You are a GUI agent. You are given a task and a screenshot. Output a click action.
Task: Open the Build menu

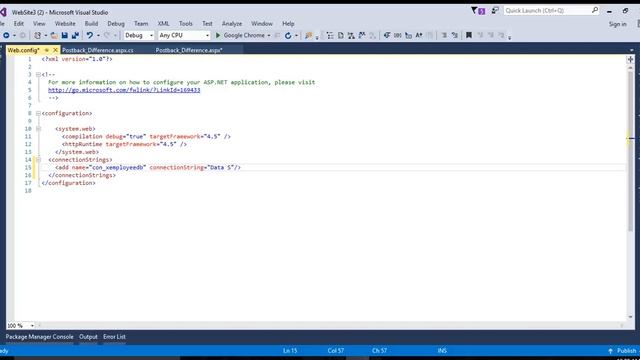click(x=91, y=24)
